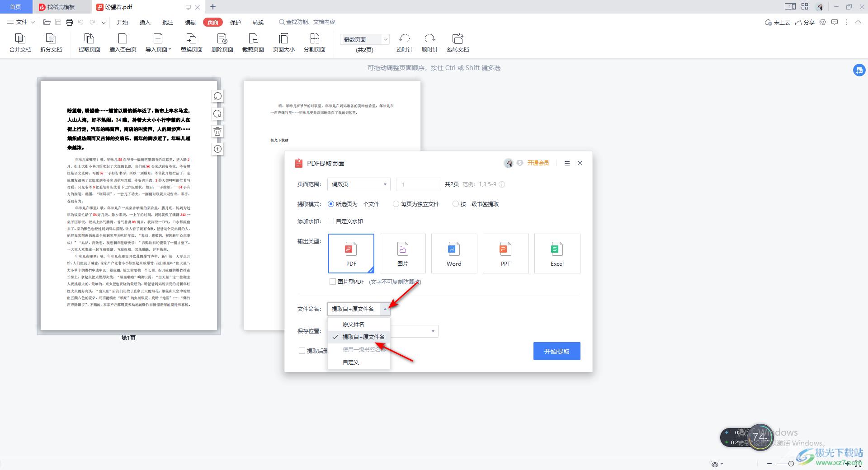This screenshot has height=470, width=868.
Task: Delete page 1 using the trash icon
Action: click(x=217, y=132)
